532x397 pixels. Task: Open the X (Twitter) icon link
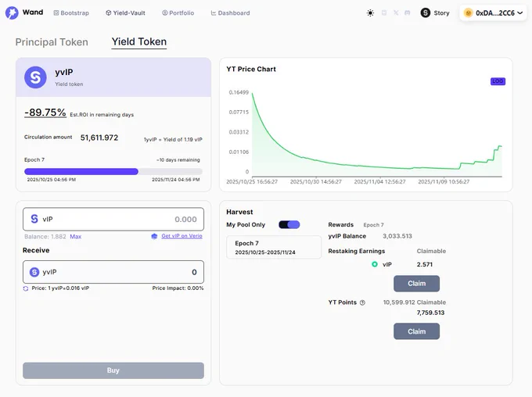click(x=396, y=13)
